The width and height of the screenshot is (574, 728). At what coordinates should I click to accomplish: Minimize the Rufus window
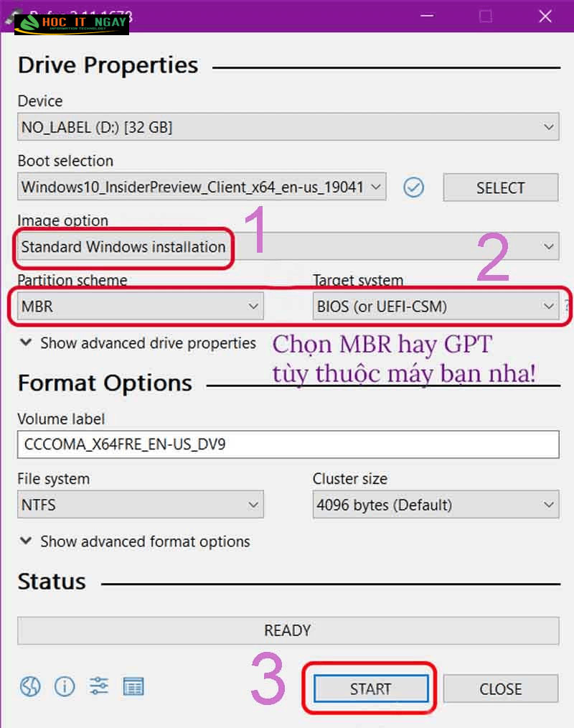point(427,17)
